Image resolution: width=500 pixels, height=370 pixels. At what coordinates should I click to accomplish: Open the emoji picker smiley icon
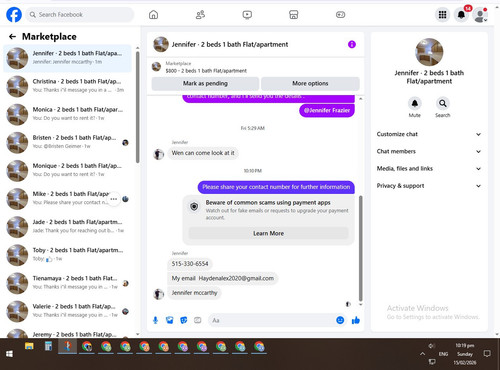click(340, 320)
